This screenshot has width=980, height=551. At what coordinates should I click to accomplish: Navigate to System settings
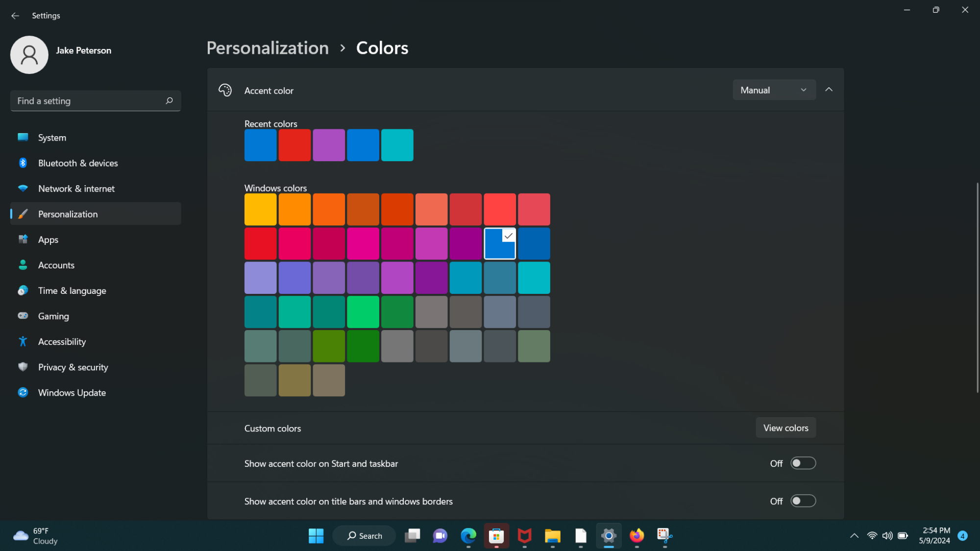coord(52,137)
